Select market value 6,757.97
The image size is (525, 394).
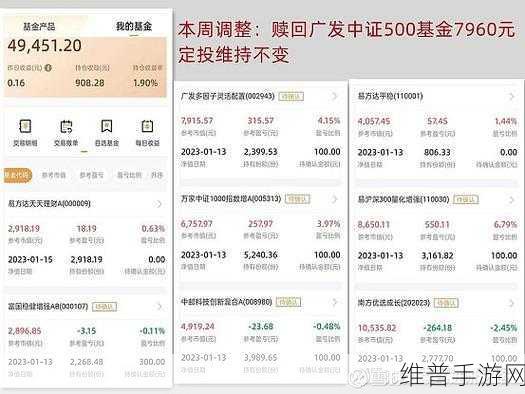click(197, 224)
